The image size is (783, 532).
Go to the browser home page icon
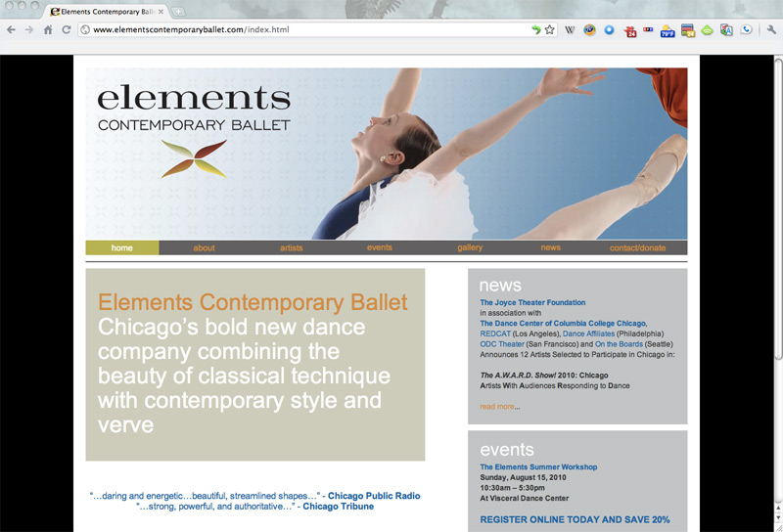pyautogui.click(x=47, y=30)
